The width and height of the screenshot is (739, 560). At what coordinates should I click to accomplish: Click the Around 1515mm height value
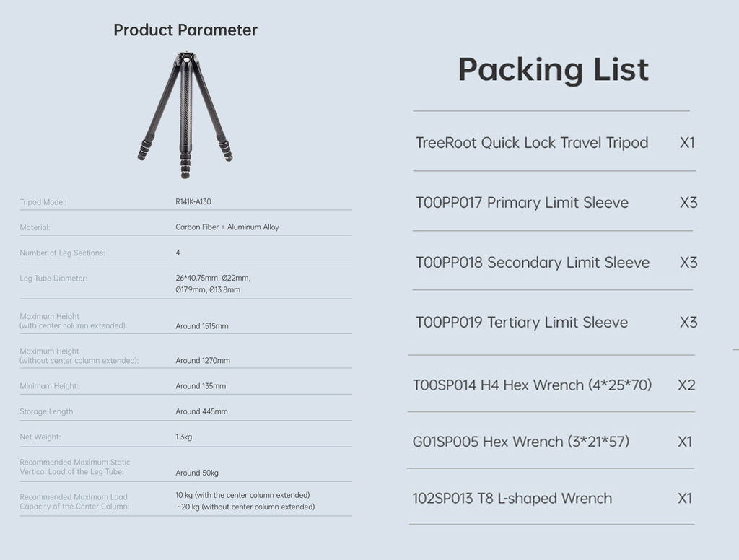point(202,326)
